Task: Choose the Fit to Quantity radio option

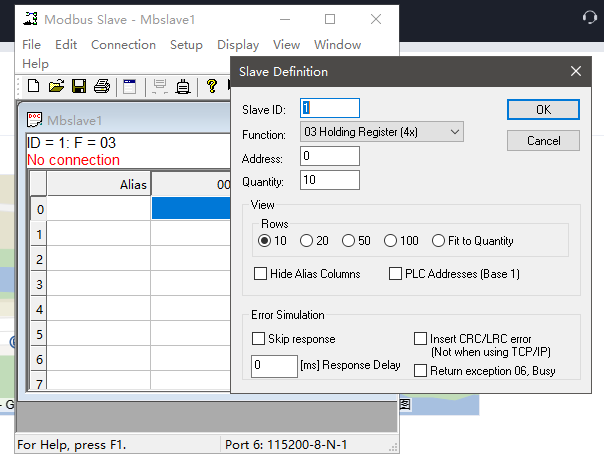Action: 439,241
